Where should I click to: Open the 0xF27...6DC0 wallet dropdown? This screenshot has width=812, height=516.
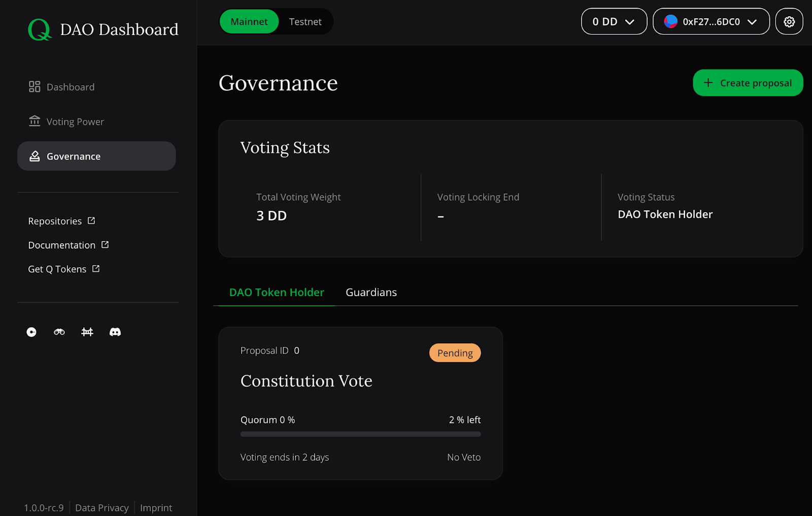710,21
